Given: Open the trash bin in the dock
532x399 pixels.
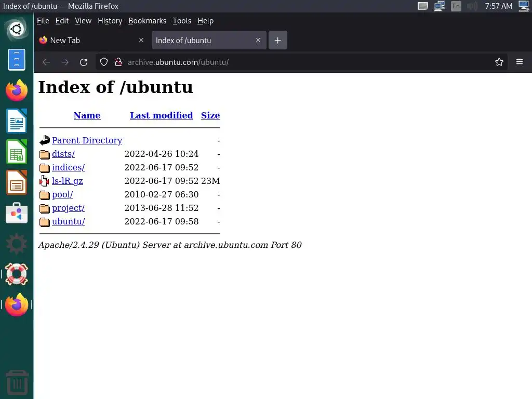Looking at the screenshot, I should pyautogui.click(x=17, y=382).
